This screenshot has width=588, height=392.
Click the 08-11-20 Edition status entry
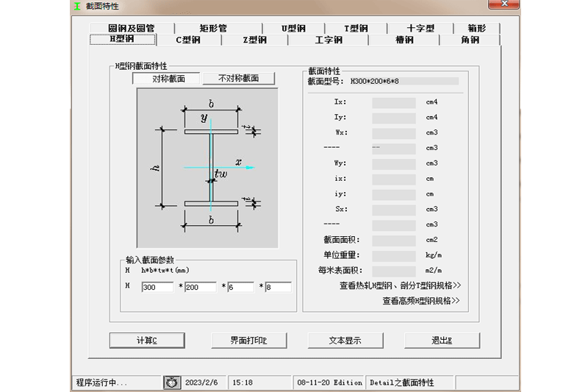point(329,382)
